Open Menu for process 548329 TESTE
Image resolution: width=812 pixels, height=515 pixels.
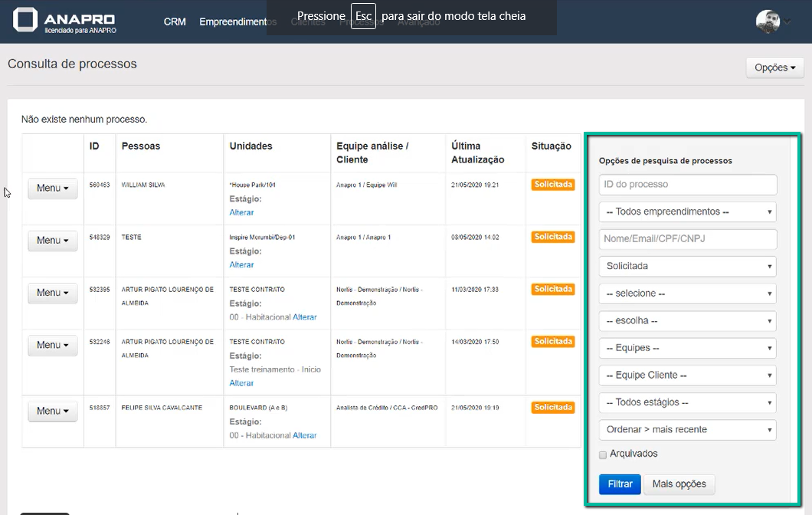click(x=52, y=241)
